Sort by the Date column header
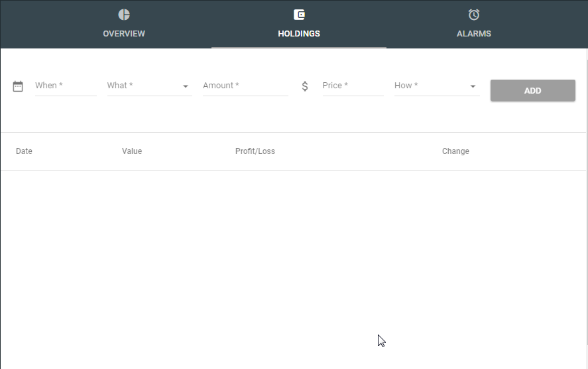This screenshot has width=588, height=369. [x=24, y=151]
